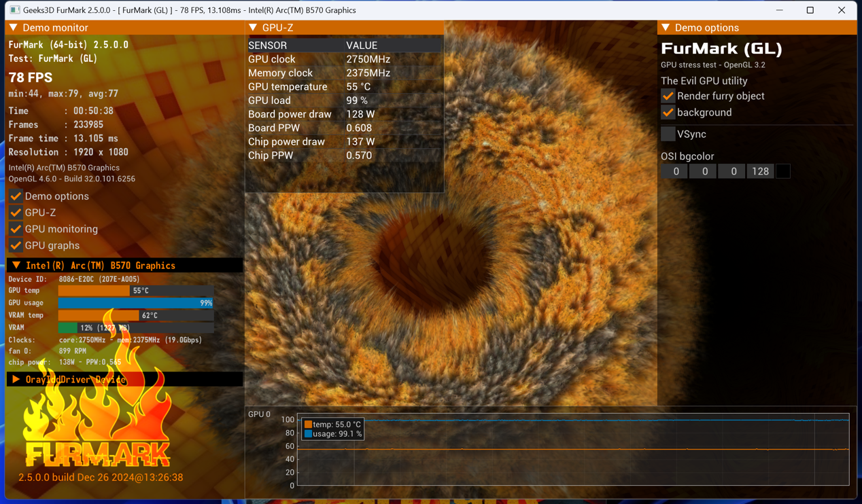Collapse the Demo options panel
The image size is (862, 504).
click(666, 28)
